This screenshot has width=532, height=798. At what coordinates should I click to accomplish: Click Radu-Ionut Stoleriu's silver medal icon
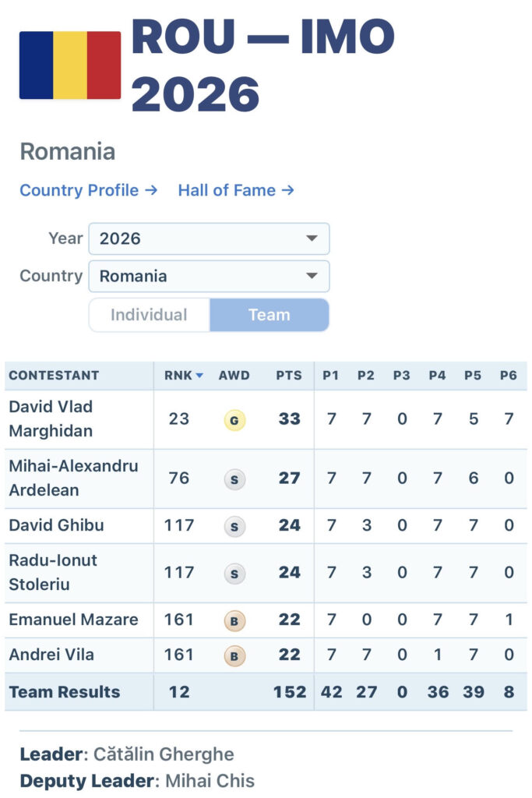click(x=234, y=574)
